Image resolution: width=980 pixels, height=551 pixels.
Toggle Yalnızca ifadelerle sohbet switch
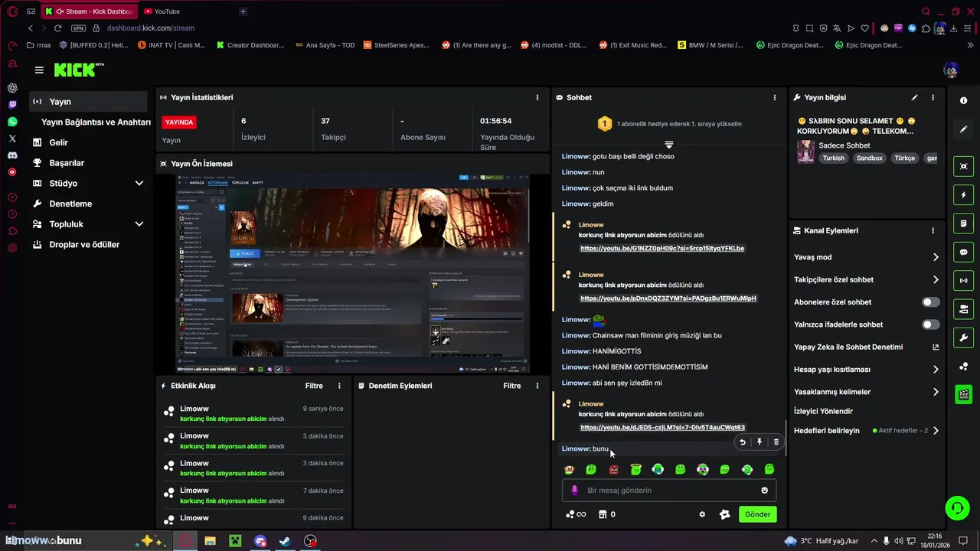pyautogui.click(x=931, y=324)
